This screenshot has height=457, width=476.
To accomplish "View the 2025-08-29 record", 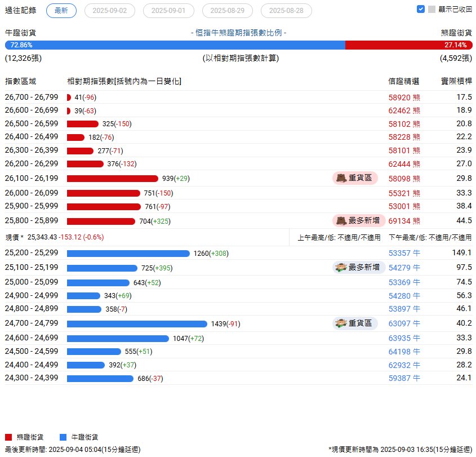I will coord(228,11).
